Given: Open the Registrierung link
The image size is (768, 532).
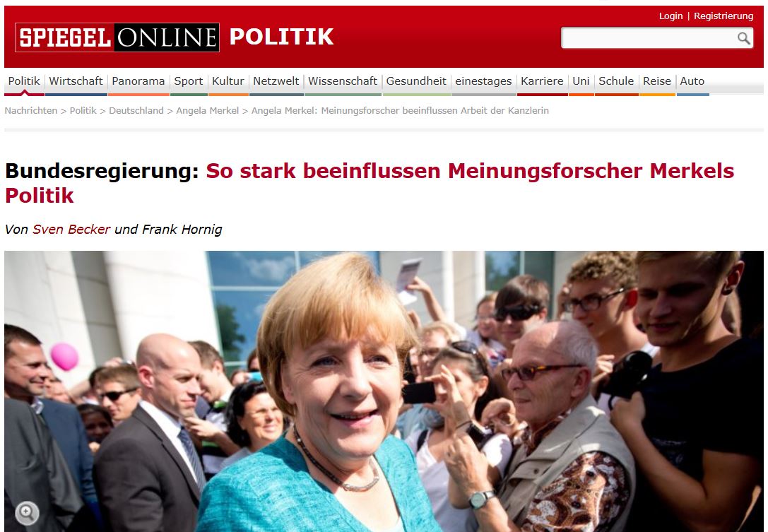Looking at the screenshot, I should point(723,16).
